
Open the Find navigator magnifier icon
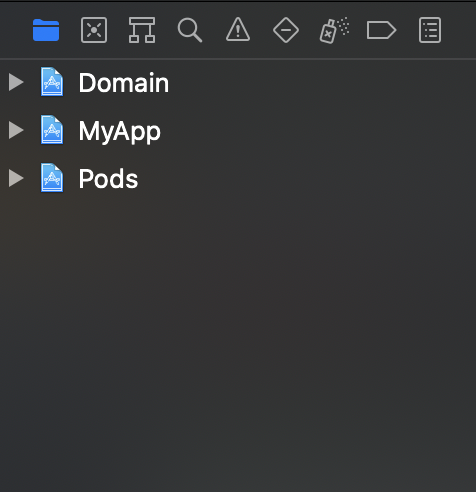190,30
